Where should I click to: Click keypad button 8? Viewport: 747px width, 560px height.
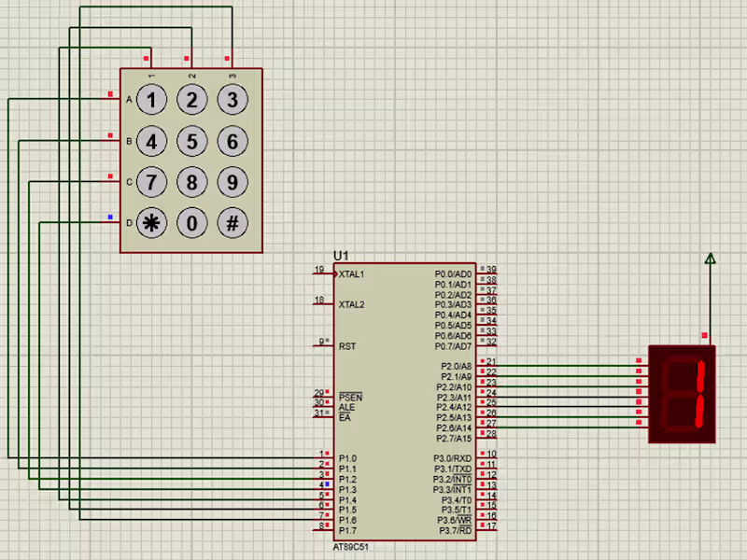coord(192,182)
